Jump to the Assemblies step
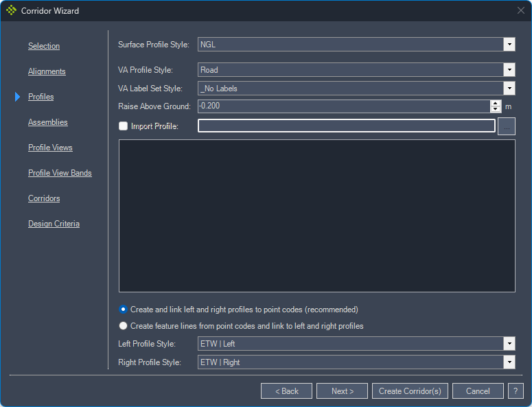 pos(48,122)
